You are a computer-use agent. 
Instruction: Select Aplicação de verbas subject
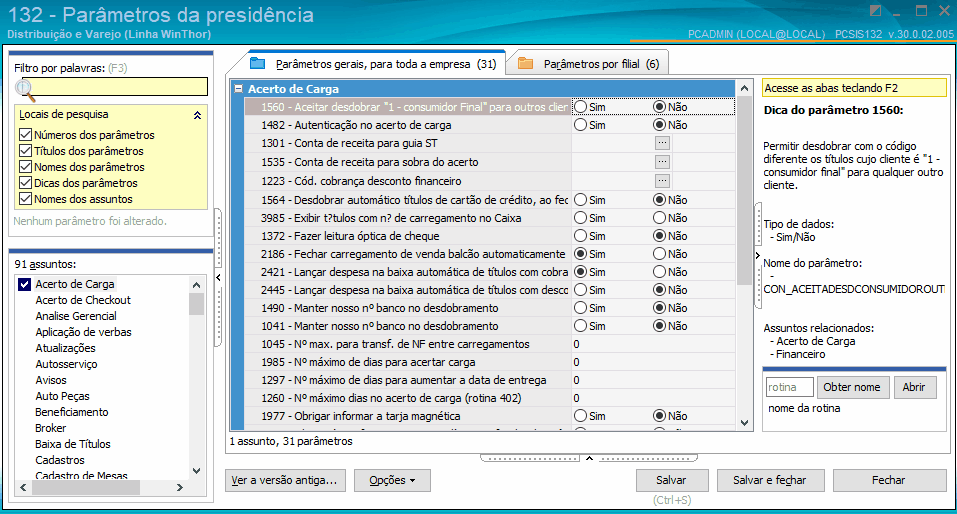click(x=83, y=332)
